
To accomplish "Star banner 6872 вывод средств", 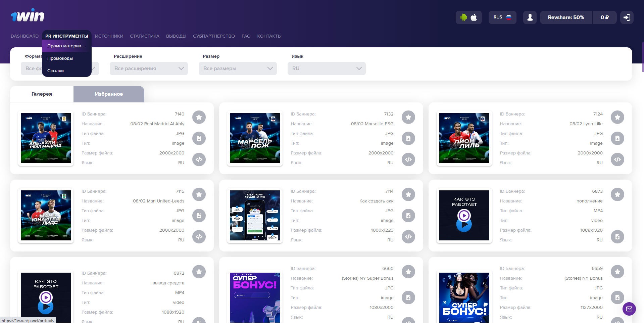I will click(x=199, y=272).
